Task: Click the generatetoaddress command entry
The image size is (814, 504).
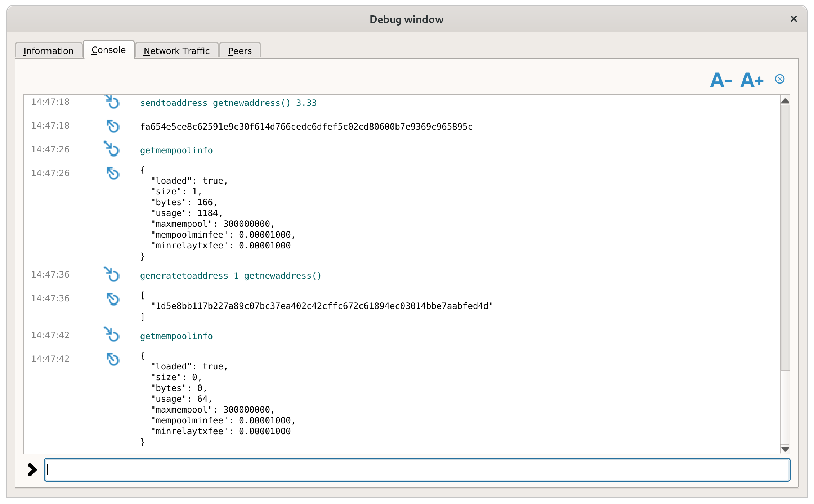Action: click(x=231, y=275)
